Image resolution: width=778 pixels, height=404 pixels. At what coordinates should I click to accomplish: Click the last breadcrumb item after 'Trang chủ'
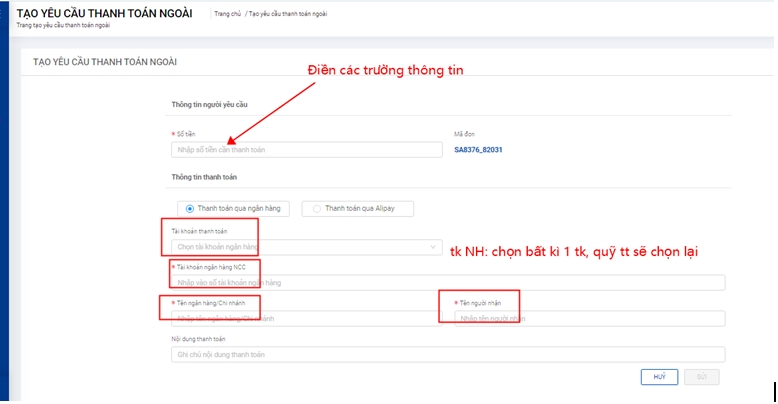coord(288,14)
